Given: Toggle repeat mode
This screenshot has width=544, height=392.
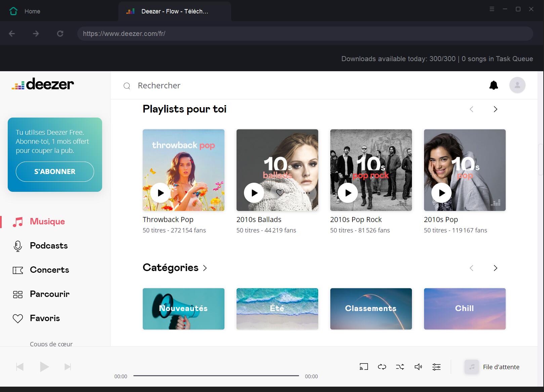Looking at the screenshot, I should click(x=382, y=367).
